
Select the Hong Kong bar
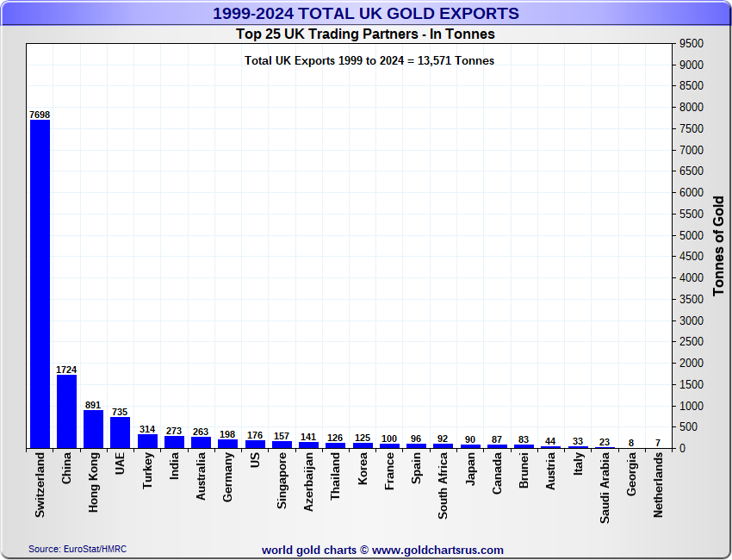93,429
